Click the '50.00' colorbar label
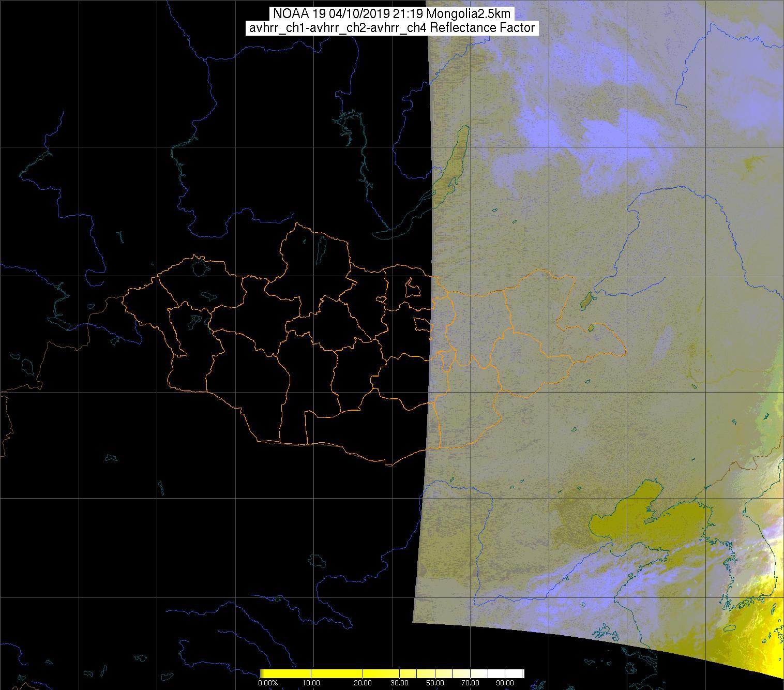The image size is (784, 690). click(435, 683)
